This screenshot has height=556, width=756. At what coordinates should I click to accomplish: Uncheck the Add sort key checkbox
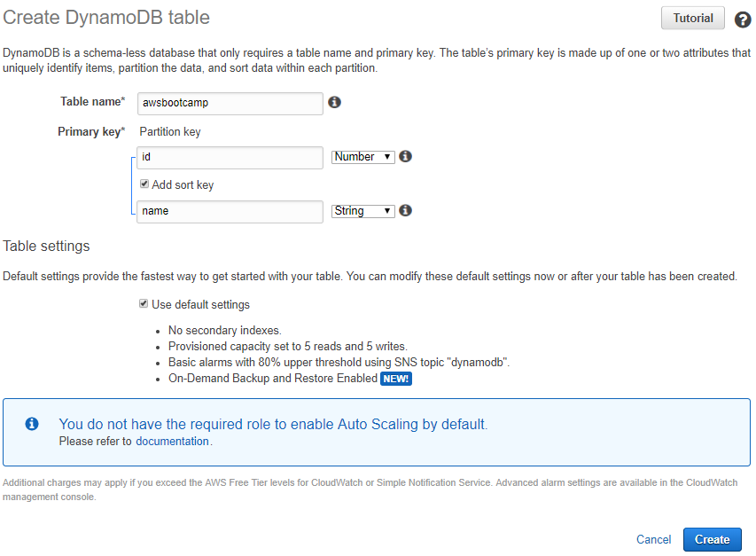click(x=144, y=184)
